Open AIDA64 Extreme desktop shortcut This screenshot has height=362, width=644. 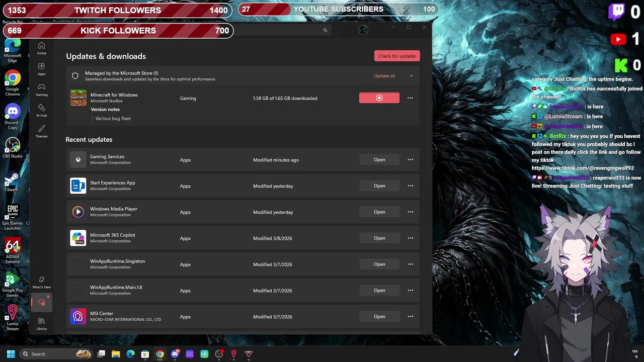coord(13,251)
